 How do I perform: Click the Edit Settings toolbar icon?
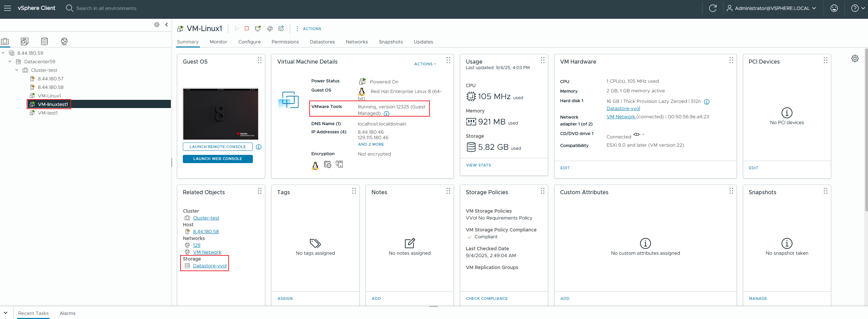270,28
